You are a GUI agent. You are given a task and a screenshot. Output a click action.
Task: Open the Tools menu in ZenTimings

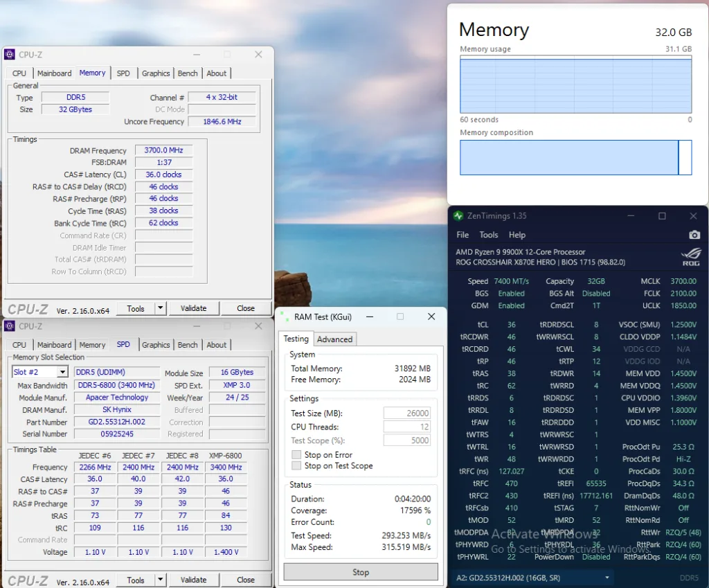click(490, 235)
